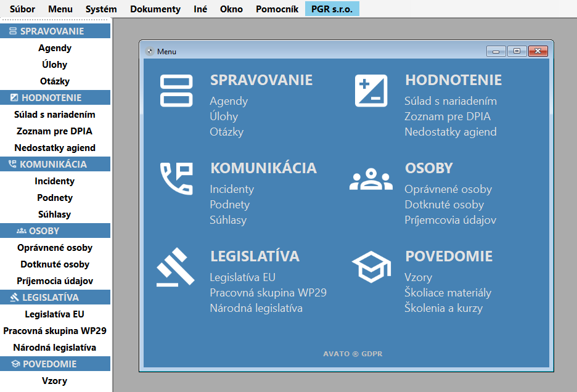Click the small cap icon in sidebar POVEDOMIE header
The width and height of the screenshot is (577, 392).
click(x=15, y=364)
